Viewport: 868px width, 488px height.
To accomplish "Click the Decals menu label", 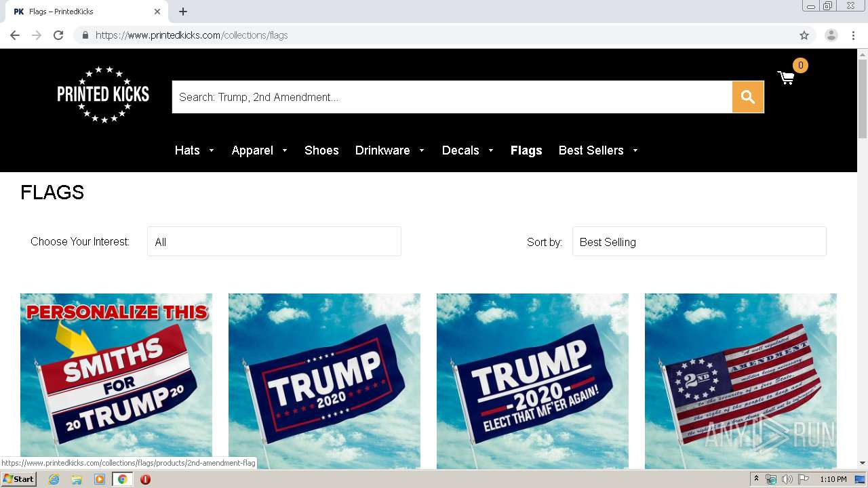I will tap(460, 150).
